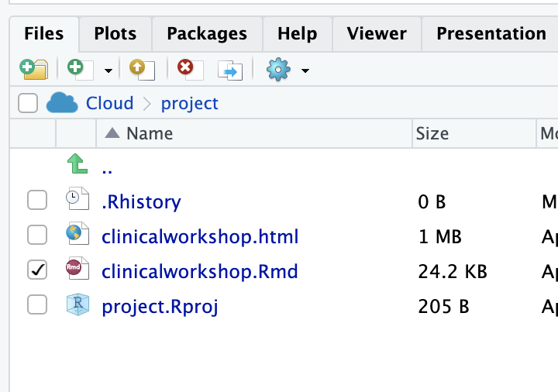Uncheck the clinicalworkshop.Rmd checkbox
This screenshot has width=558, height=392.
pyautogui.click(x=37, y=270)
